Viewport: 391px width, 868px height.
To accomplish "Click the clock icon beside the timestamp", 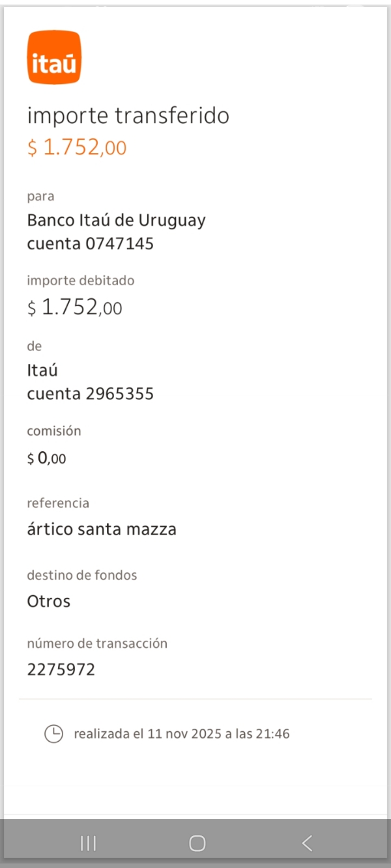I will (53, 734).
